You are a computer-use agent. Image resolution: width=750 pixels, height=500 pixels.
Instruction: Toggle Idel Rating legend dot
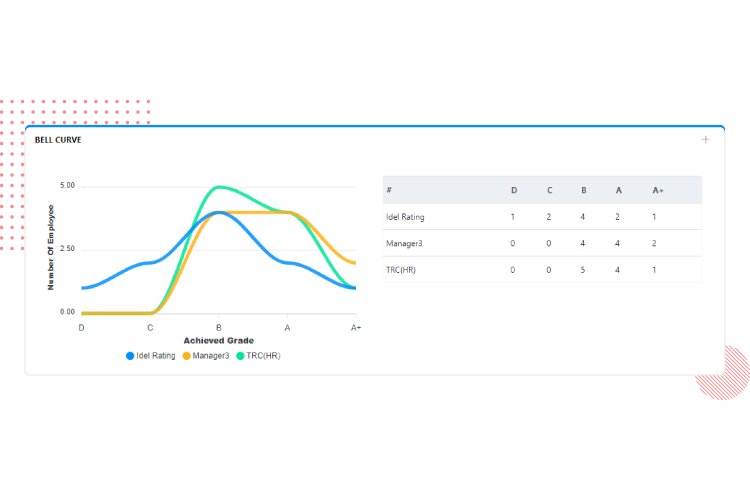(x=130, y=356)
